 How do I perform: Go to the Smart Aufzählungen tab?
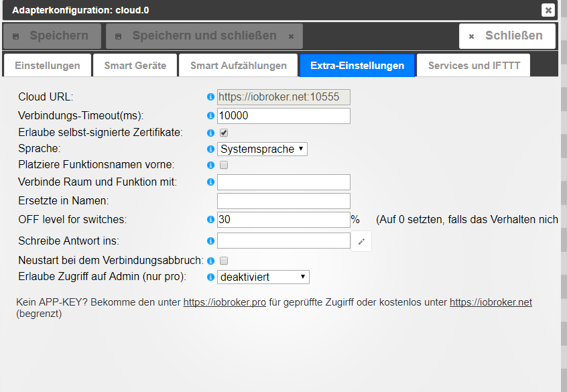(x=239, y=66)
